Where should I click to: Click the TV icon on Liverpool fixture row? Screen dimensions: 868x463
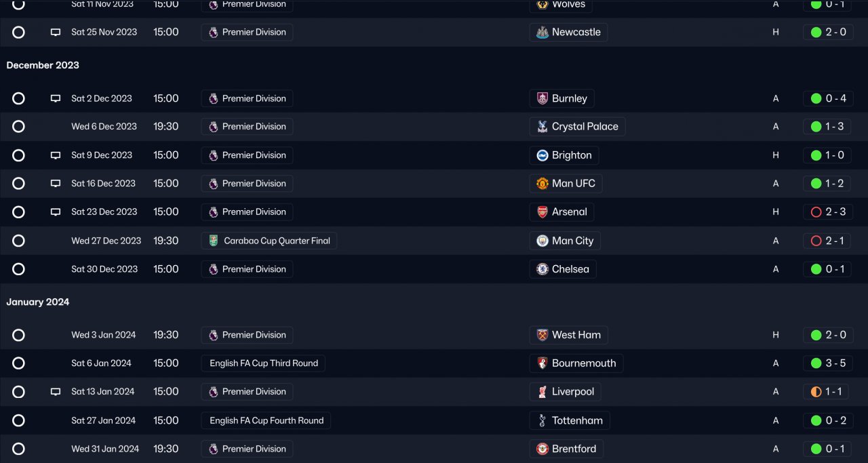click(56, 392)
